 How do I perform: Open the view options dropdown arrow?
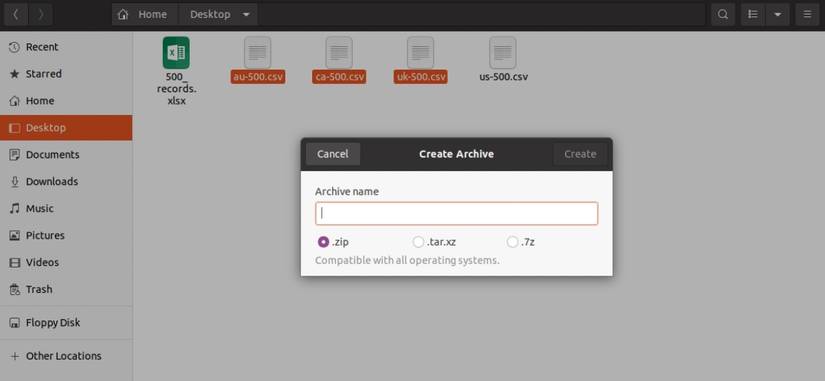point(778,14)
